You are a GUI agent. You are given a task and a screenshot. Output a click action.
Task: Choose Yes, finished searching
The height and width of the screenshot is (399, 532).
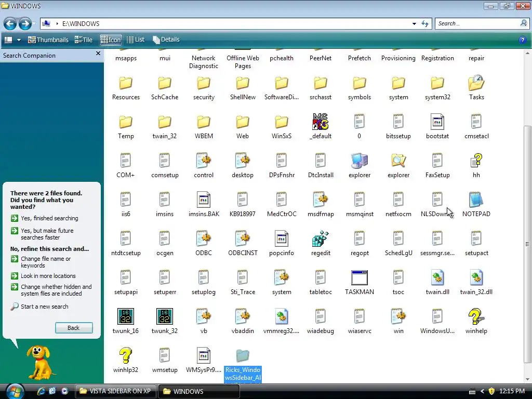[x=45, y=218]
